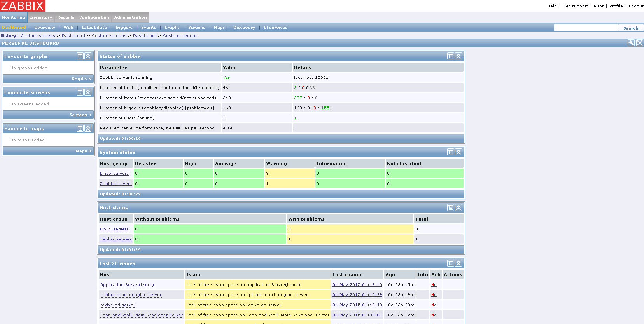This screenshot has height=324, width=644.
Task: Open menu icon in Host status widget
Action: tap(451, 208)
